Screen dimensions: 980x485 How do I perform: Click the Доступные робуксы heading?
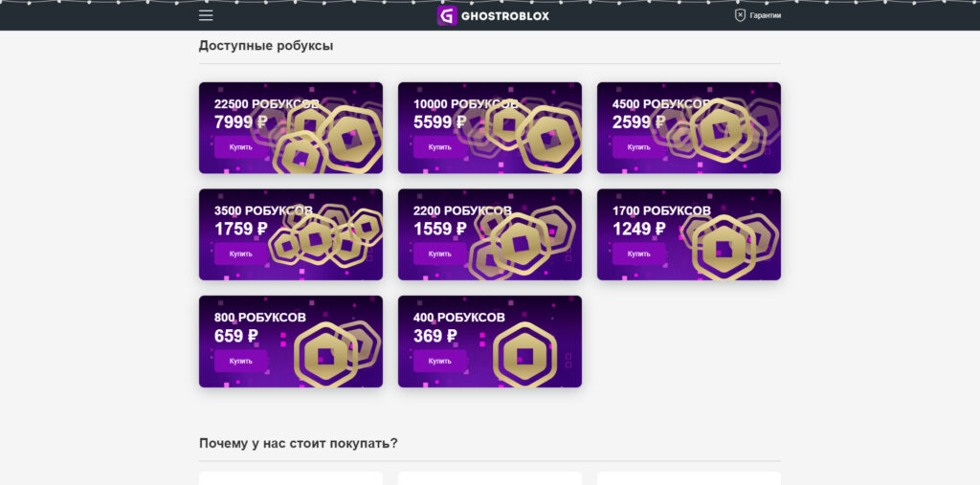click(266, 46)
